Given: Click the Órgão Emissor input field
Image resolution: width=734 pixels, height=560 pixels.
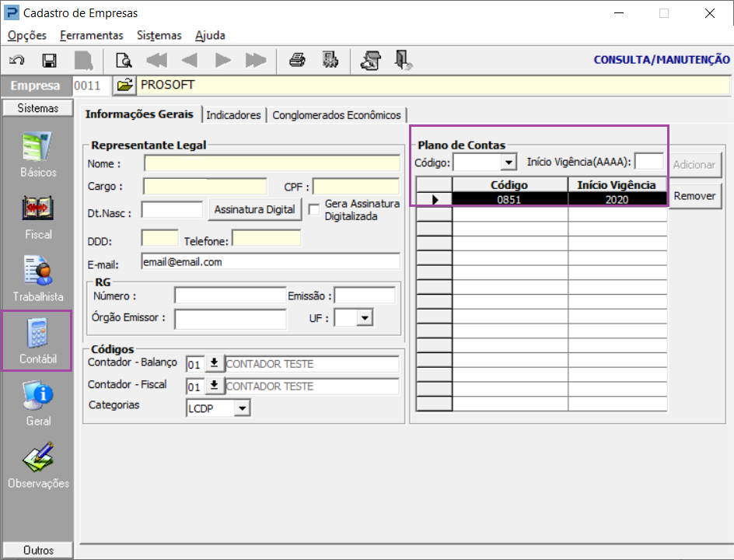Looking at the screenshot, I should pyautogui.click(x=230, y=320).
